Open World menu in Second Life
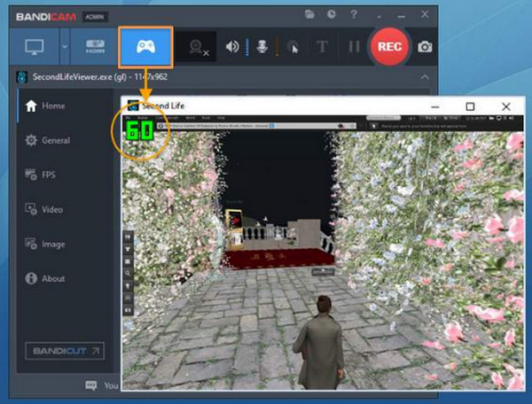532x404 pixels. point(191,118)
